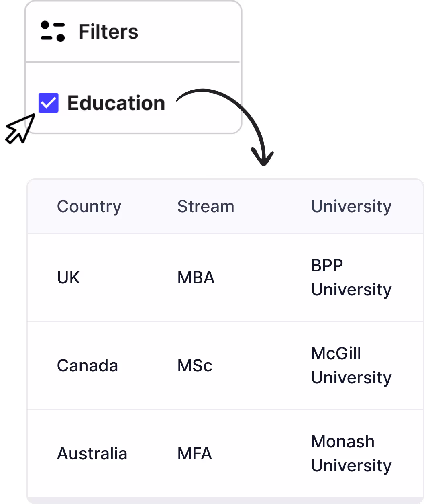Click the table header row background
This screenshot has height=504, width=424.
tap(225, 206)
